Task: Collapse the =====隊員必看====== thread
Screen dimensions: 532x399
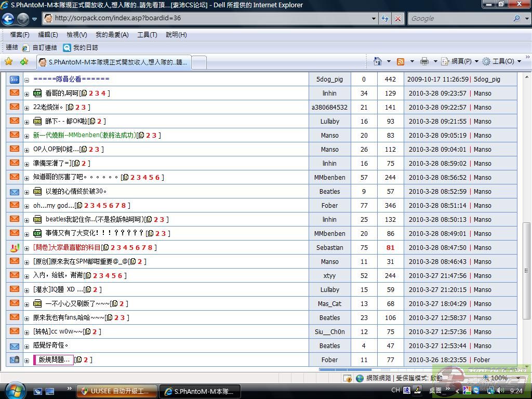Action: (x=26, y=80)
